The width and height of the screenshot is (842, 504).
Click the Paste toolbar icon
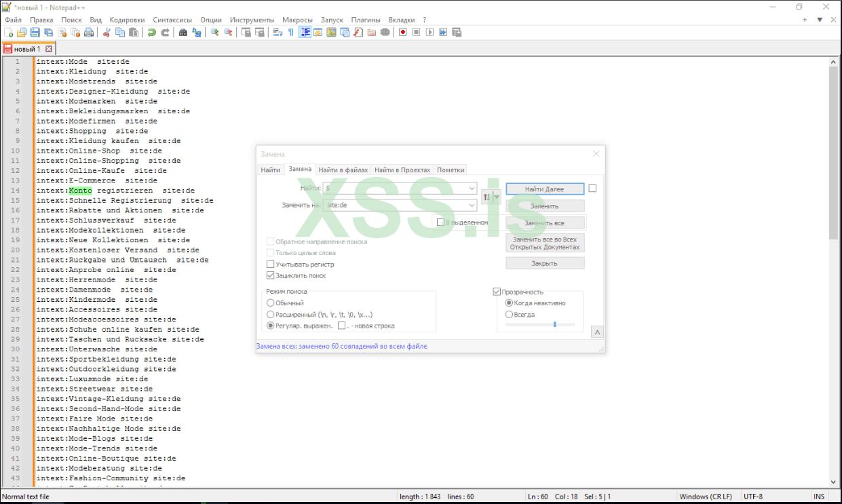click(x=134, y=32)
